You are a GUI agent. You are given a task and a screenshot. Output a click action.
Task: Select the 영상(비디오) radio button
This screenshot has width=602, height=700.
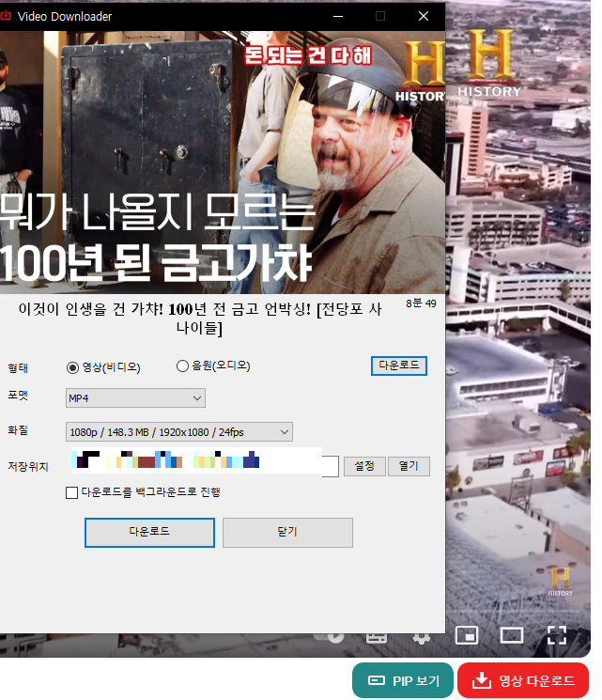(x=72, y=367)
